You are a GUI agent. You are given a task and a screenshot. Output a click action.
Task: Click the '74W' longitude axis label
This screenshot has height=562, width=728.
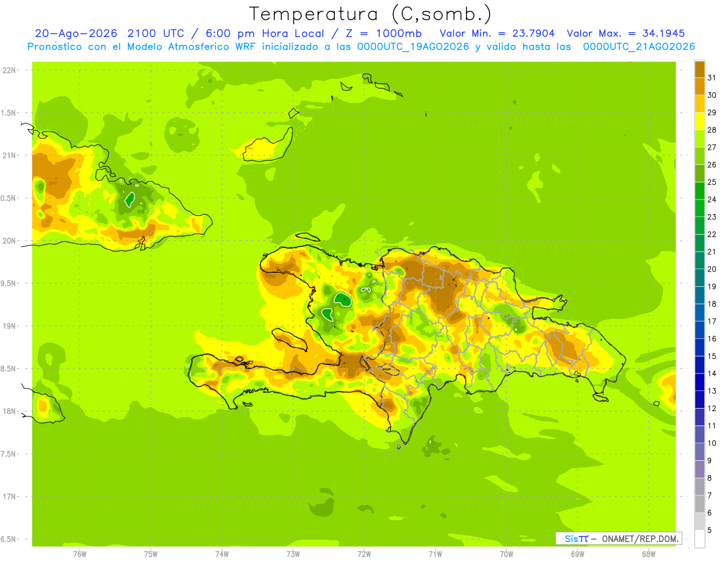tap(222, 554)
